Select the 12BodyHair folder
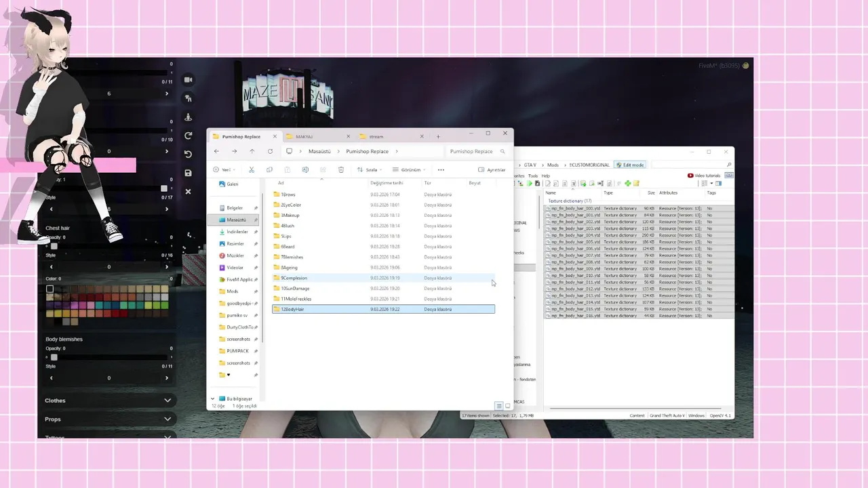Viewport: 868px width, 488px height. 383,309
